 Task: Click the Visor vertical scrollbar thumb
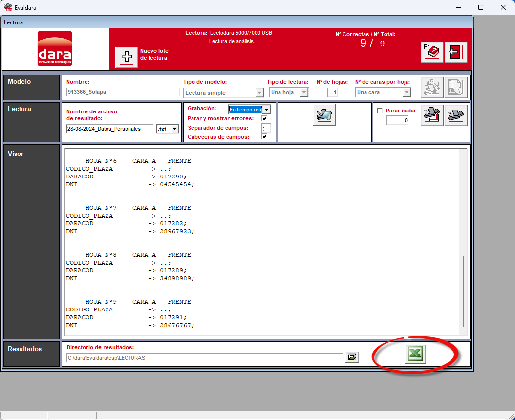(x=463, y=291)
